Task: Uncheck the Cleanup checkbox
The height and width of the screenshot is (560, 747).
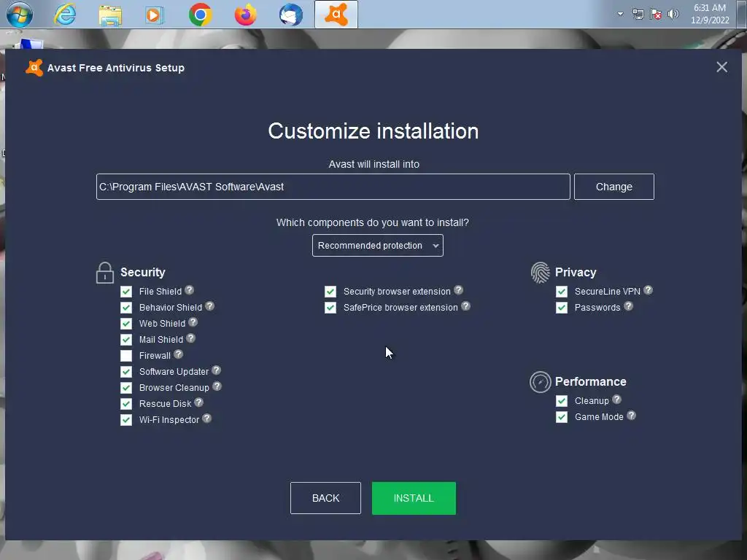Action: [562, 401]
